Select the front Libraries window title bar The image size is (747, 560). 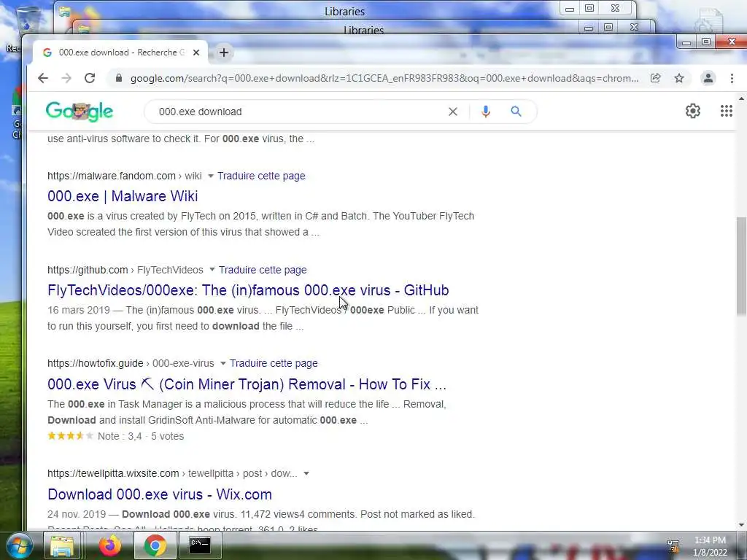364,28
